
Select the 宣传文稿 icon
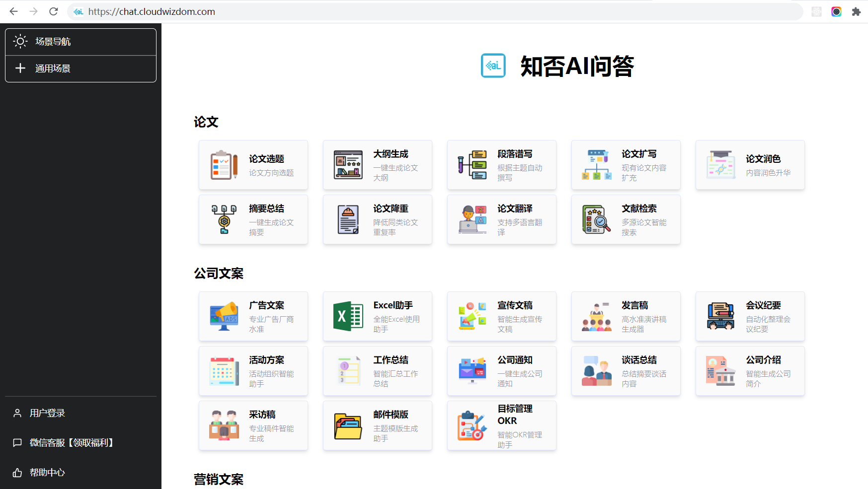(x=473, y=316)
